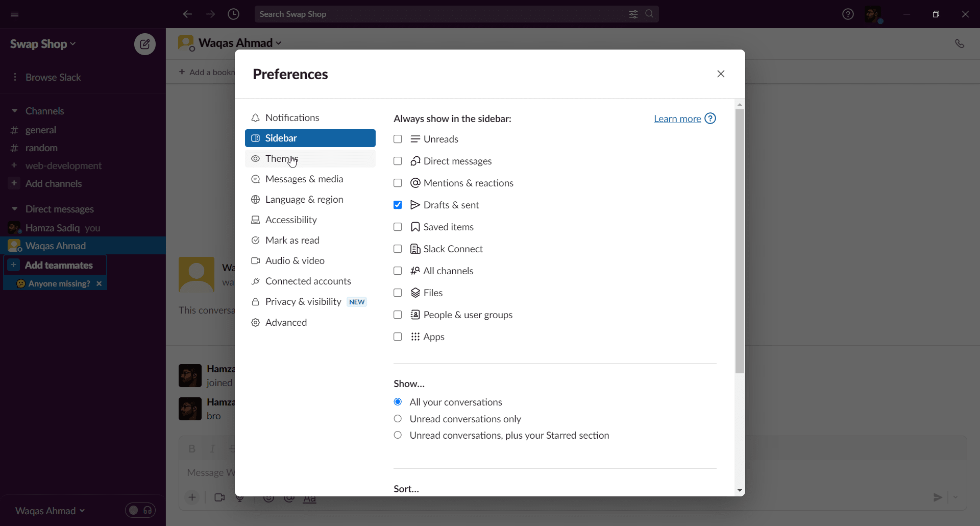The height and width of the screenshot is (526, 980).
Task: Select Unread conversations plus Starred section
Action: pyautogui.click(x=398, y=435)
